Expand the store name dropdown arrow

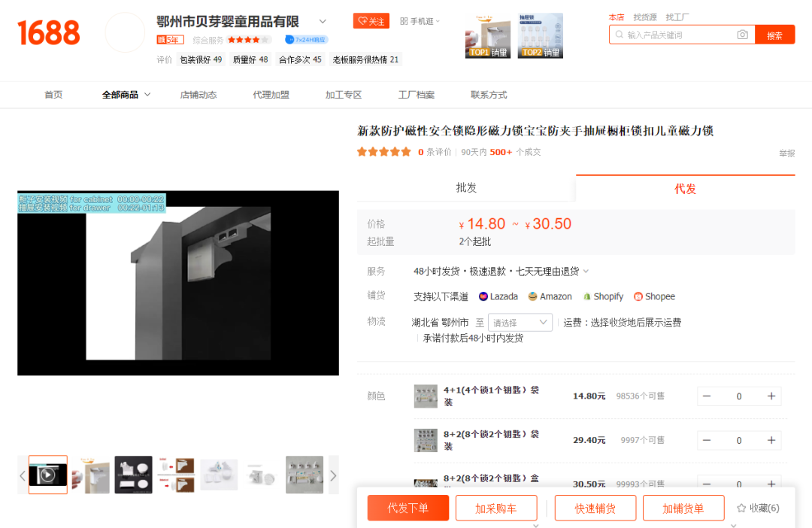click(x=323, y=22)
